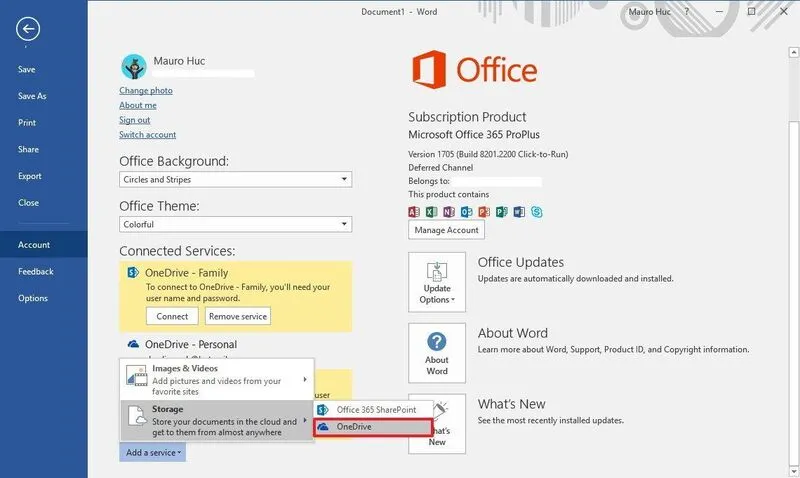This screenshot has height=478, width=800.
Task: Open the Export page
Action: [30, 176]
